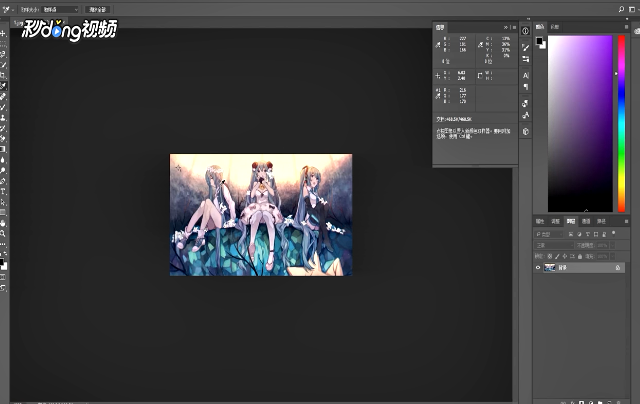Switch to the Swatches tab
This screenshot has height=404, width=640.
pos(555,27)
